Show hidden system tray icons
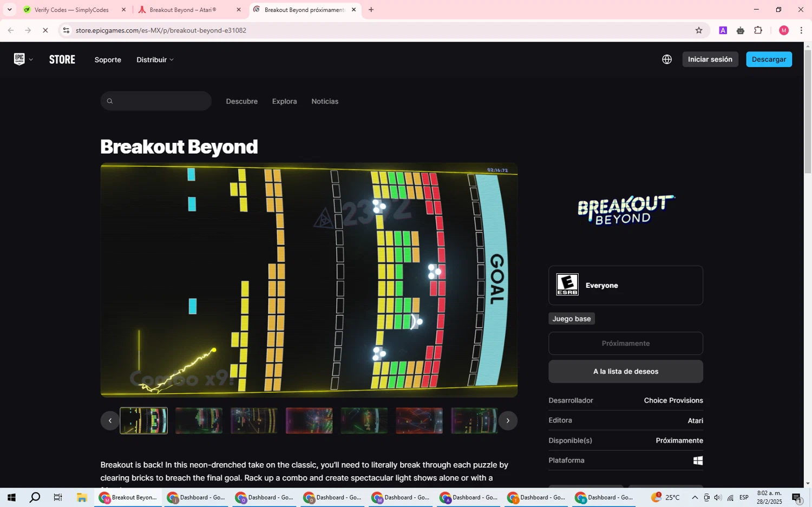The height and width of the screenshot is (507, 812). tap(695, 497)
